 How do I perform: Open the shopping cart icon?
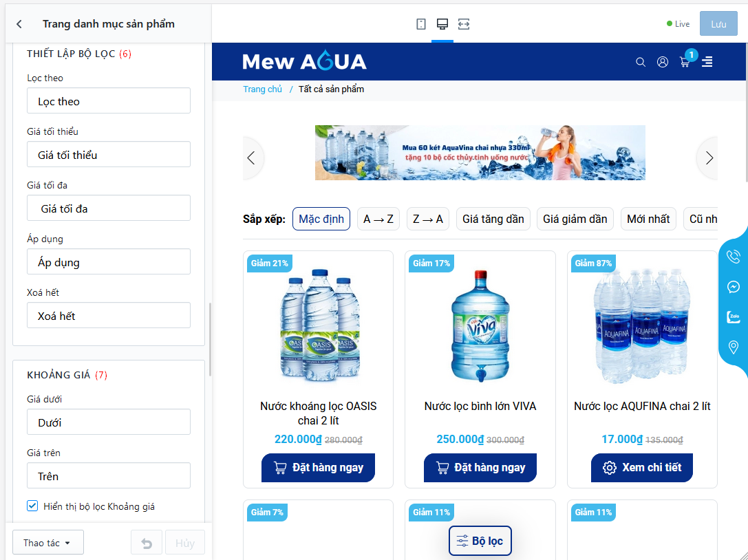pyautogui.click(x=685, y=62)
